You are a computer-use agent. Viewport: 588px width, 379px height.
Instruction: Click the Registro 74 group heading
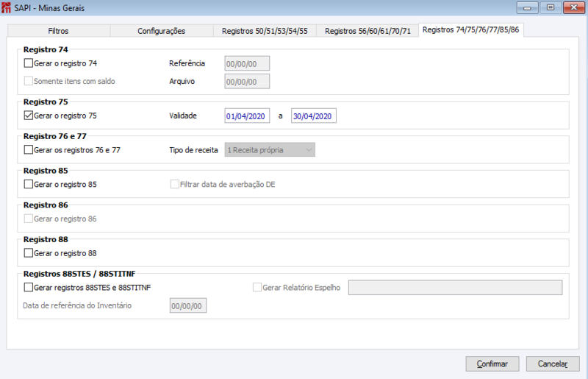[46, 49]
